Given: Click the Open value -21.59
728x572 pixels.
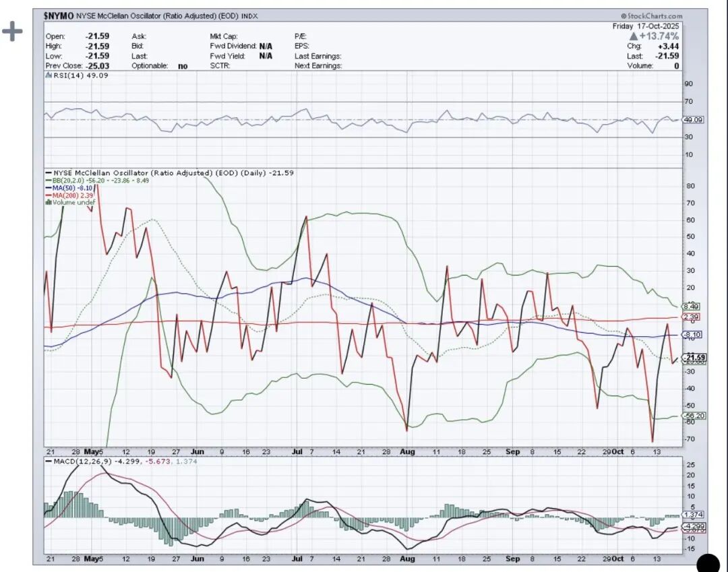Looking at the screenshot, I should [x=97, y=36].
